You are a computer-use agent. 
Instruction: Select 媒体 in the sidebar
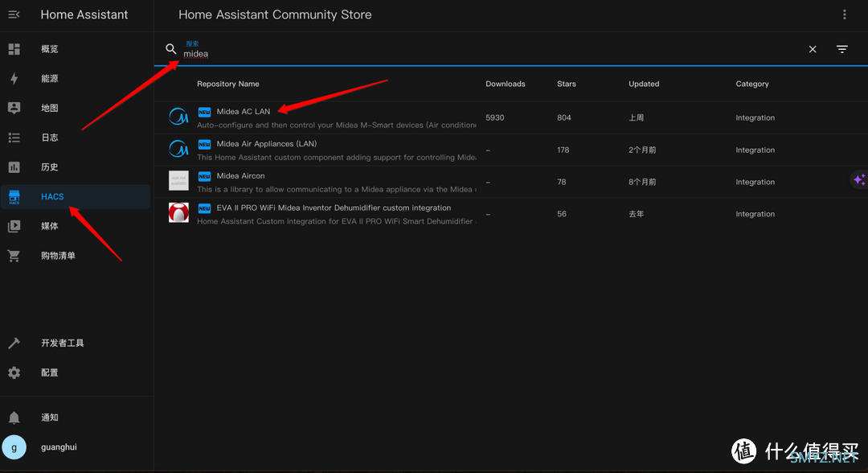coord(49,226)
